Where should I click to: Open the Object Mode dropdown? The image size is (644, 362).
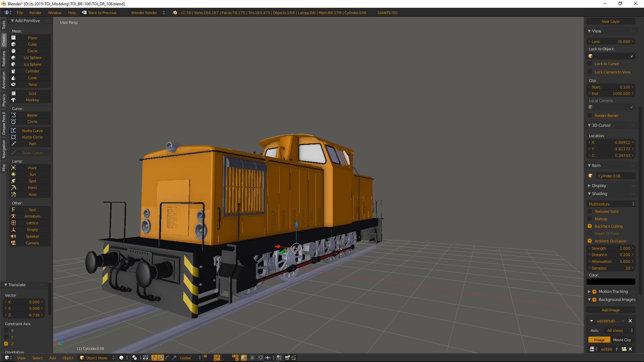97,358
